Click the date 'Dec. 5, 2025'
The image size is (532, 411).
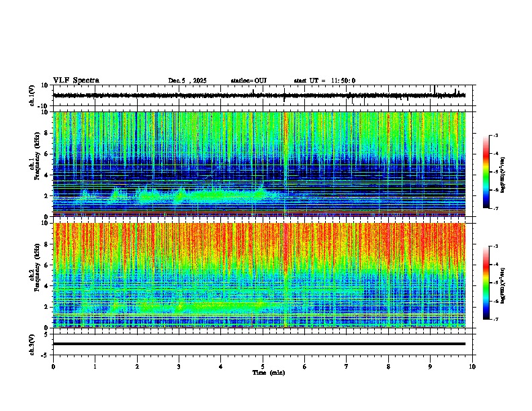pyautogui.click(x=187, y=81)
